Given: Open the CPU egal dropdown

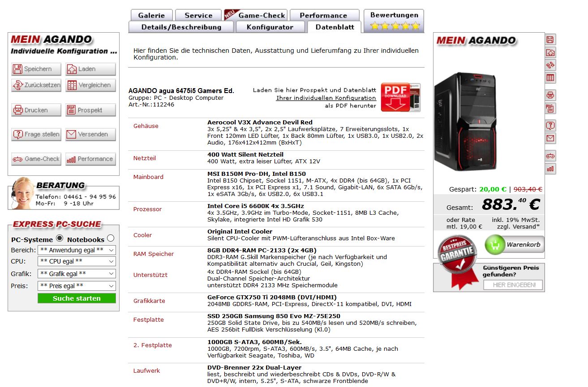Looking at the screenshot, I should pos(77,261).
